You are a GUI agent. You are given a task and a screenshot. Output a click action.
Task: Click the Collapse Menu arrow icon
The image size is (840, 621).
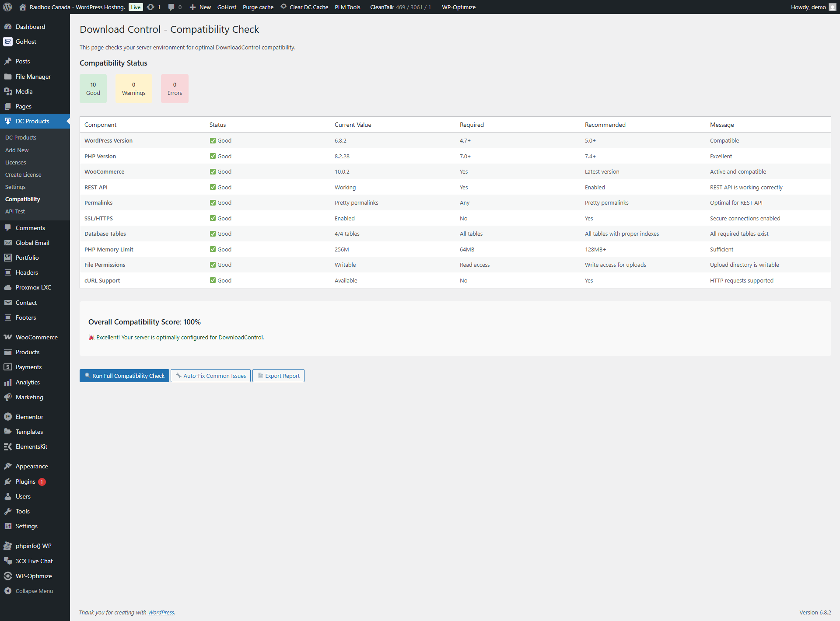pyautogui.click(x=8, y=591)
